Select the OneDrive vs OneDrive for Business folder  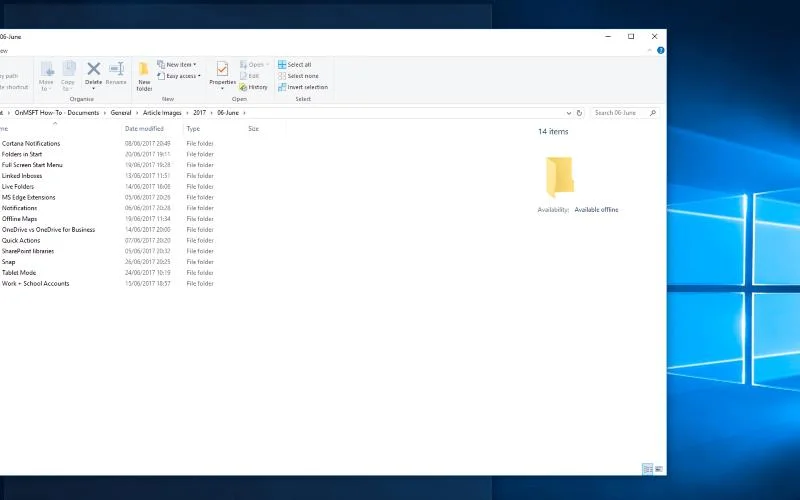(48, 230)
